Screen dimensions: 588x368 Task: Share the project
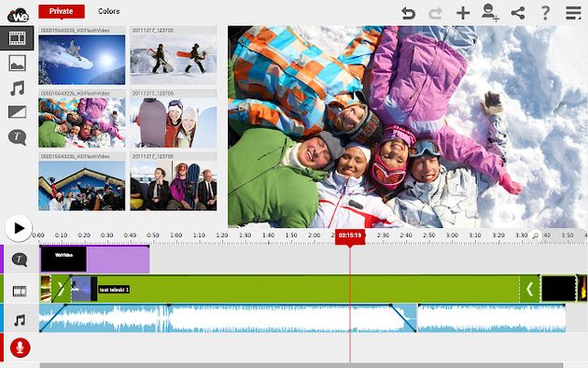[518, 13]
